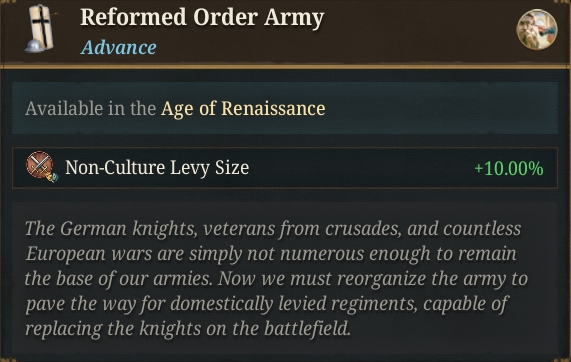Click the green +10.00% value
Screen dimensions: 571x362
point(509,169)
